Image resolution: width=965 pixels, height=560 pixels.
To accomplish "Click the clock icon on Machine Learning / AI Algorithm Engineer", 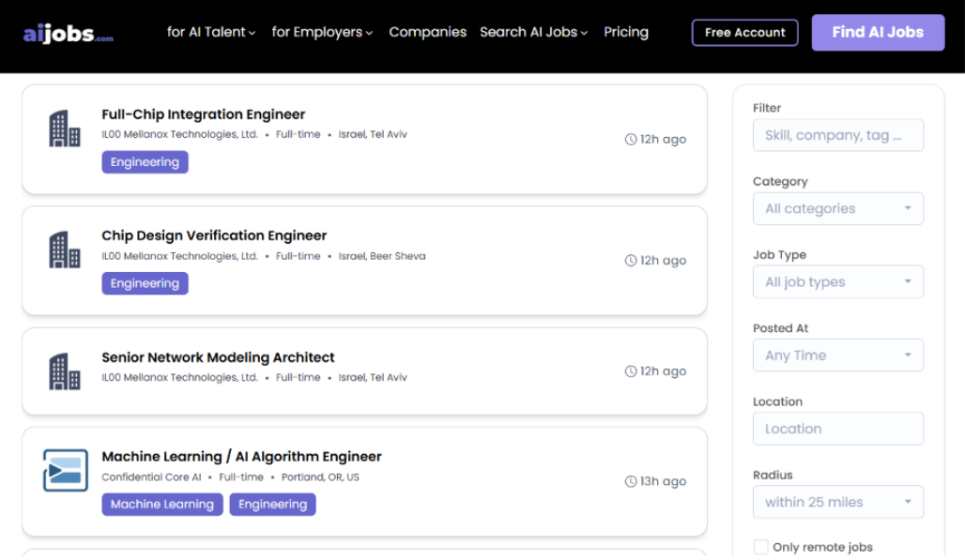I will [631, 481].
